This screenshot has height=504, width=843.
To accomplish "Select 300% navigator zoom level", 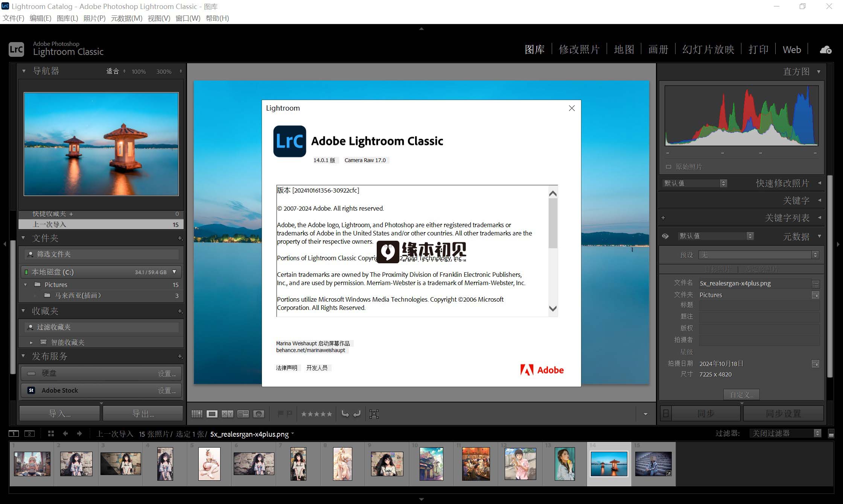I will (x=164, y=71).
